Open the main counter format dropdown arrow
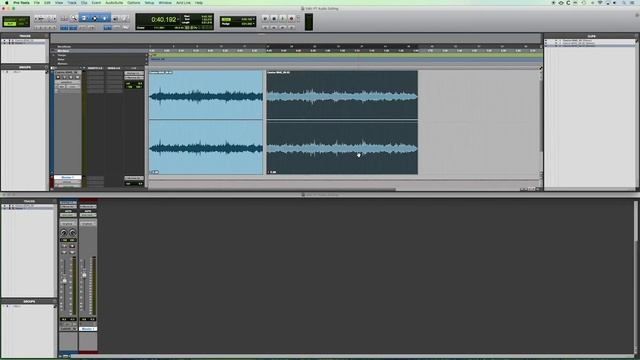640x360 pixels. [178, 19]
